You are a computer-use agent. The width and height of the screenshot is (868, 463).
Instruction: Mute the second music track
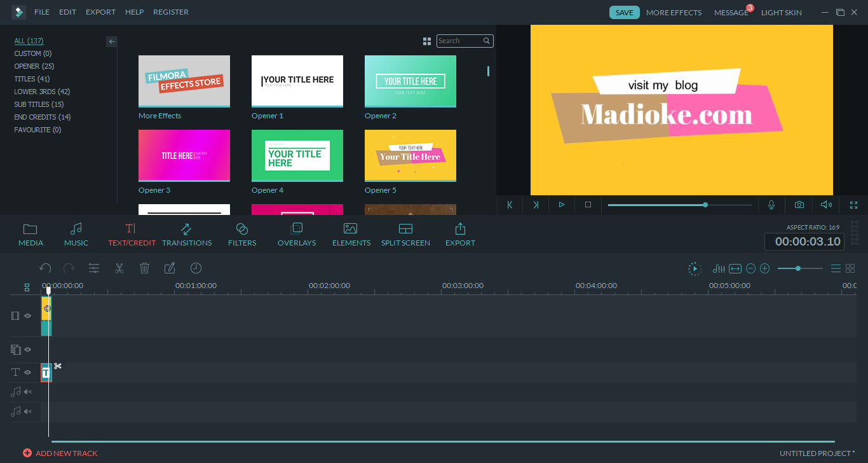click(28, 411)
